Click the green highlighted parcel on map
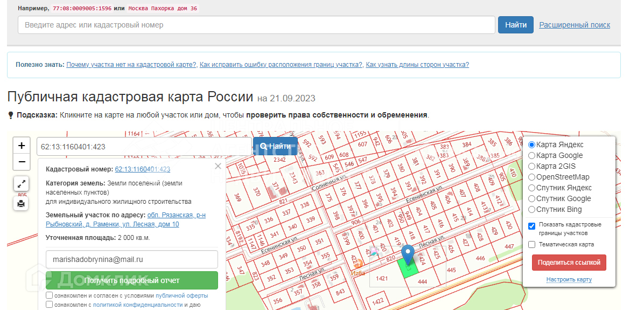Viewport: 644px width, 310px height. [x=408, y=270]
